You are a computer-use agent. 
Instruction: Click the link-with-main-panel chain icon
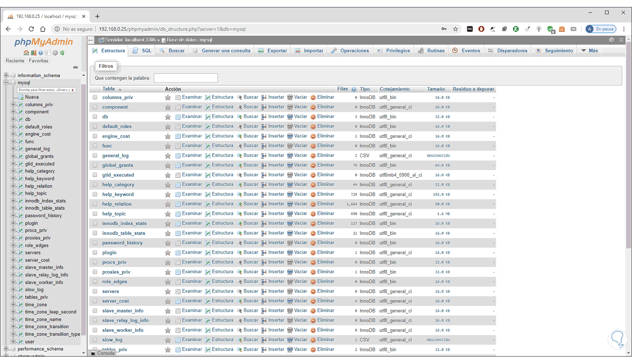pyautogui.click(x=75, y=67)
